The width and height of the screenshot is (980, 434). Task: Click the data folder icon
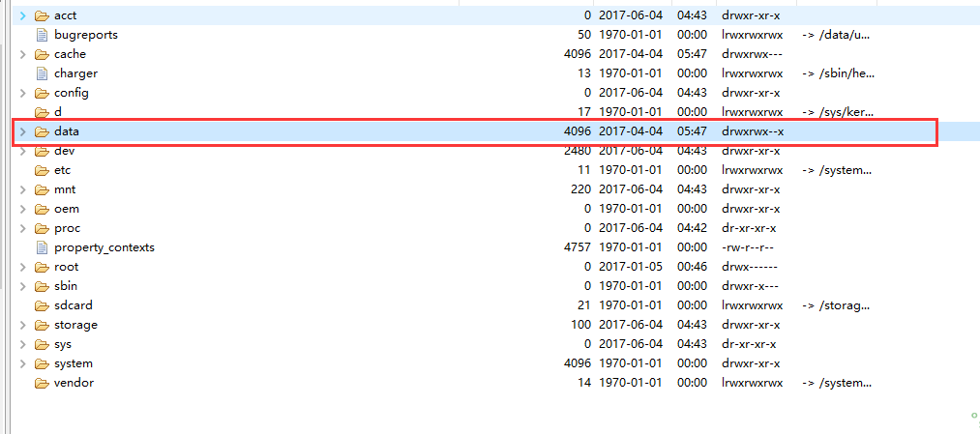(42, 131)
